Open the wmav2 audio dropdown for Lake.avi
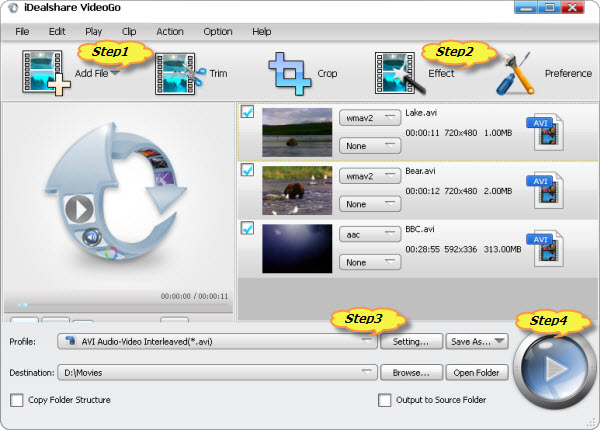Image resolution: width=600 pixels, height=430 pixels. point(370,118)
